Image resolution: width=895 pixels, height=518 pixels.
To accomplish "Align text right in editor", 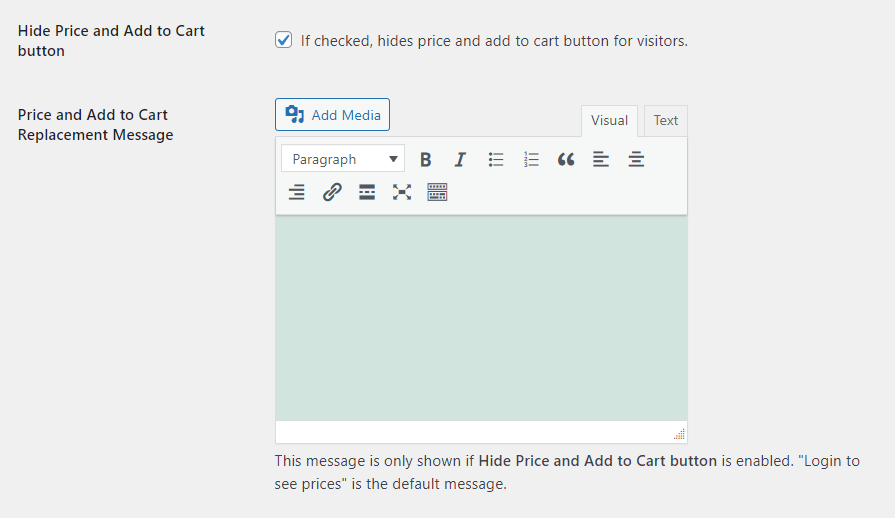I will pos(297,192).
